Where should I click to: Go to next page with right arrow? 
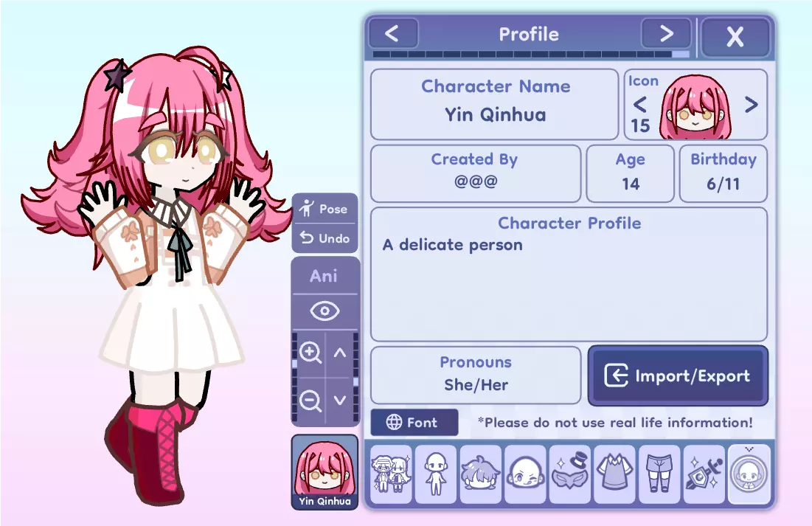[666, 34]
